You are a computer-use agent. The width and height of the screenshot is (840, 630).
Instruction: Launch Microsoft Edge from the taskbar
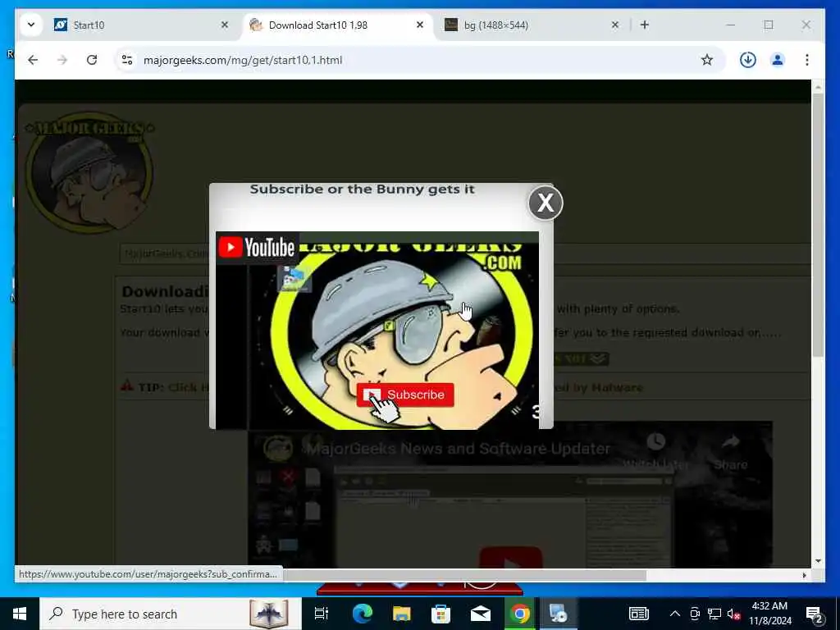[362, 614]
